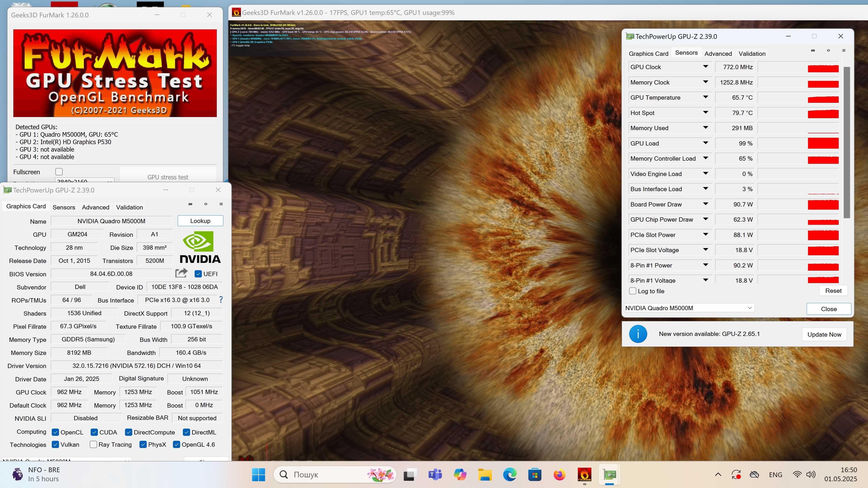Click the NVIDIA logo in GPU-Z
This screenshot has width=868, height=488.
(x=200, y=247)
